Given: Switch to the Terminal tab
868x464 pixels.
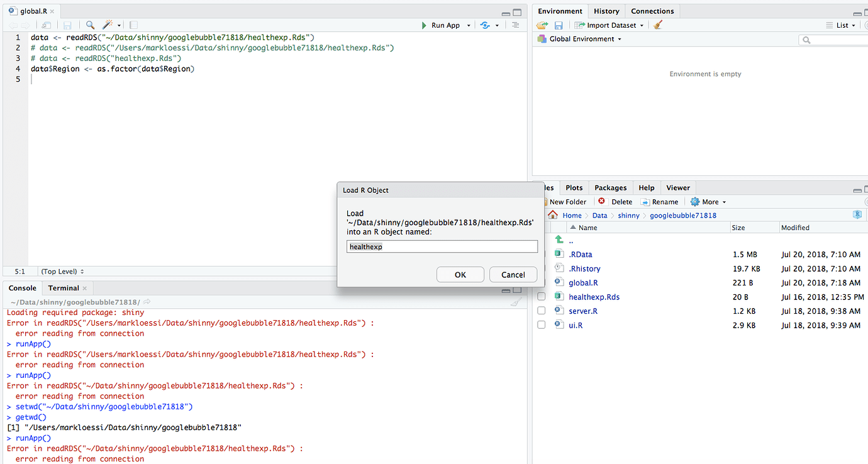Looking at the screenshot, I should (64, 287).
